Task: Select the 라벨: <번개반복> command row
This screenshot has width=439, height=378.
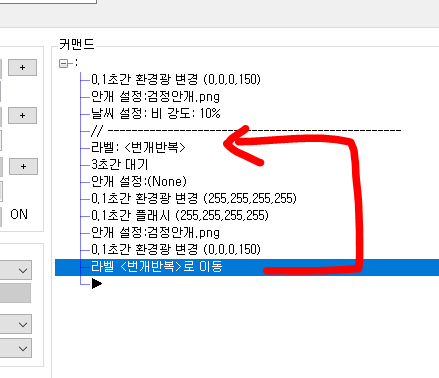Action: 138,147
